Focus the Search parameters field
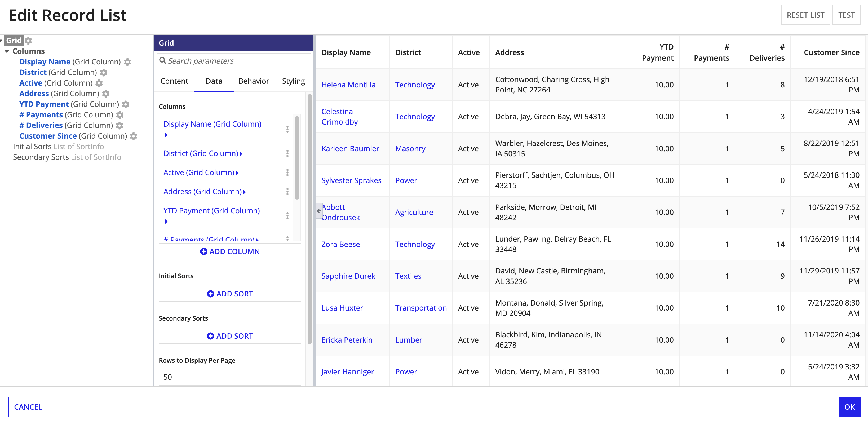This screenshot has height=425, width=868. tap(234, 61)
